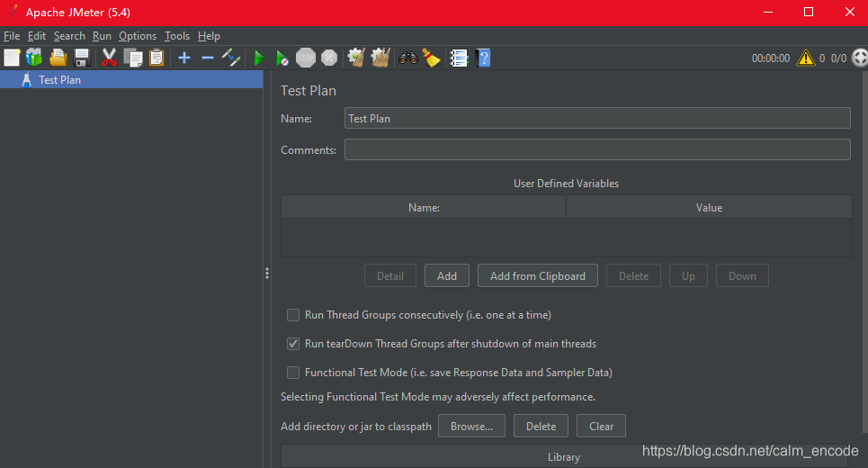
Task: Click the Name: column header
Action: [x=424, y=207]
